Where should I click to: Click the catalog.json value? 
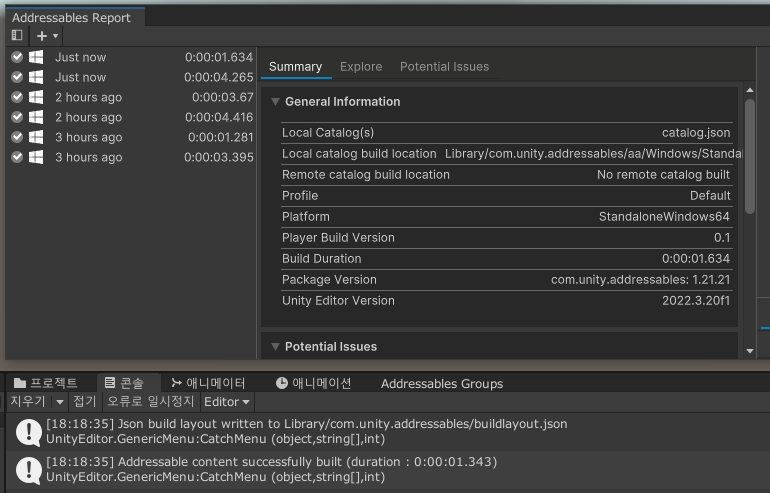coord(696,133)
